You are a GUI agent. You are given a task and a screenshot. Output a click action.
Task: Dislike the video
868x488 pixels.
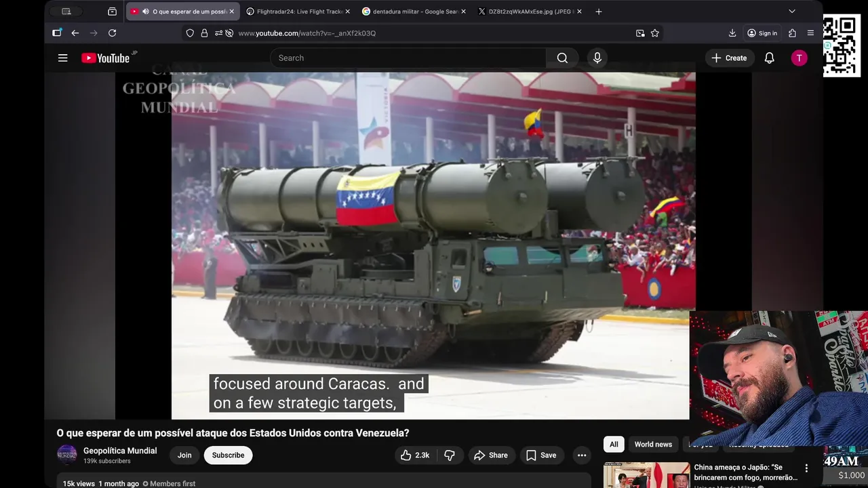pyautogui.click(x=449, y=455)
